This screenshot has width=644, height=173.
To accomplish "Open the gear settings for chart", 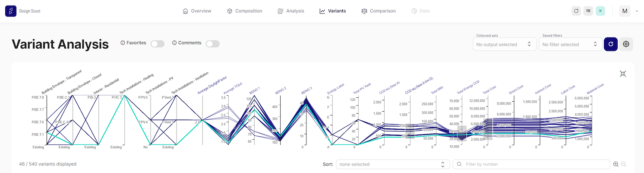I will (x=626, y=44).
